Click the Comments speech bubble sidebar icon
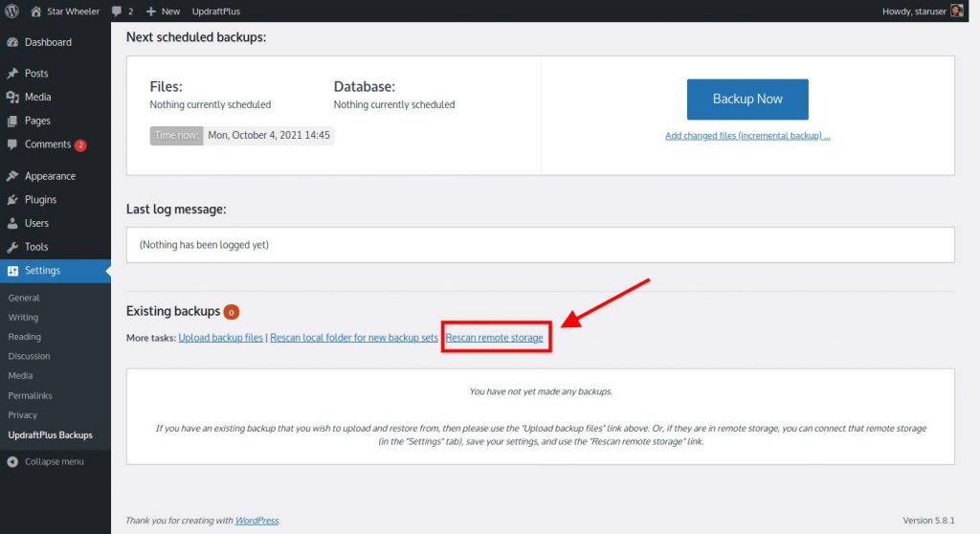980x534 pixels. pos(12,145)
